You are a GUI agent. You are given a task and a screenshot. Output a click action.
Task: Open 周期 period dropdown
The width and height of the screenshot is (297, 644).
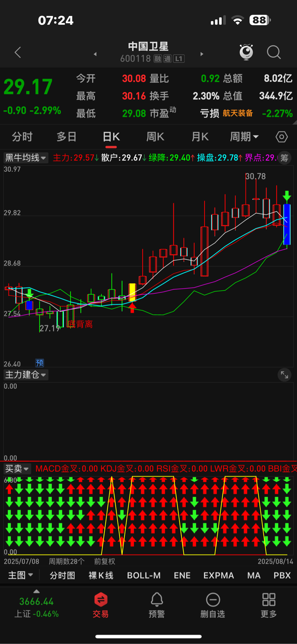[244, 137]
